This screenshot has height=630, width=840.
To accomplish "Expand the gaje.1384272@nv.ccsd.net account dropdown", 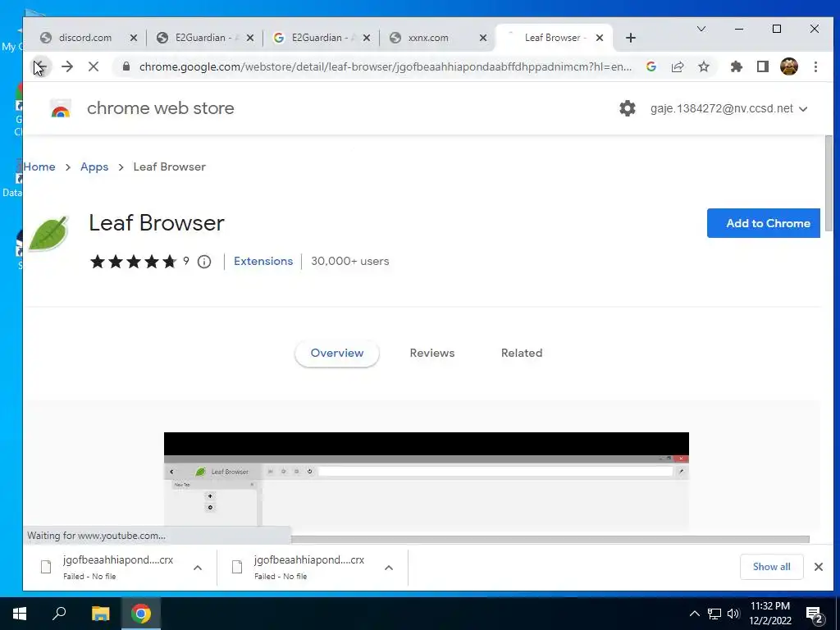I will (x=728, y=109).
